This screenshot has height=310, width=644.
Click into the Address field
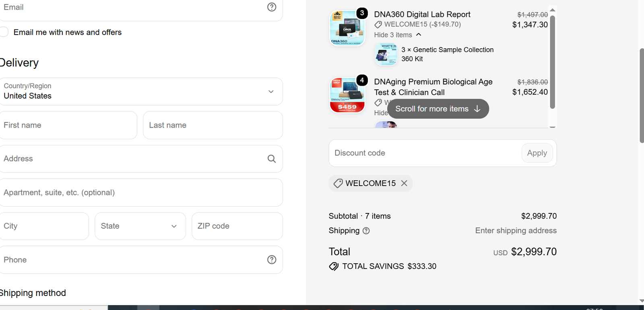[x=141, y=159]
